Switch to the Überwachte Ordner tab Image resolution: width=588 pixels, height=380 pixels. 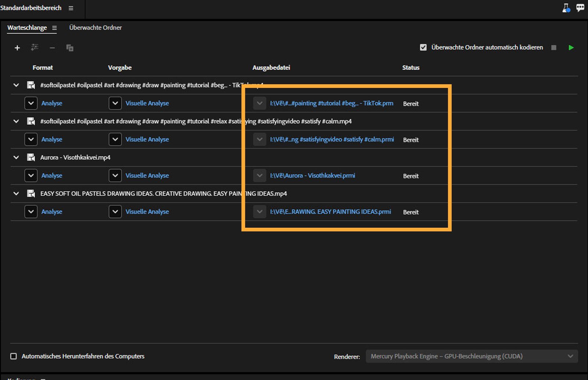pos(95,28)
